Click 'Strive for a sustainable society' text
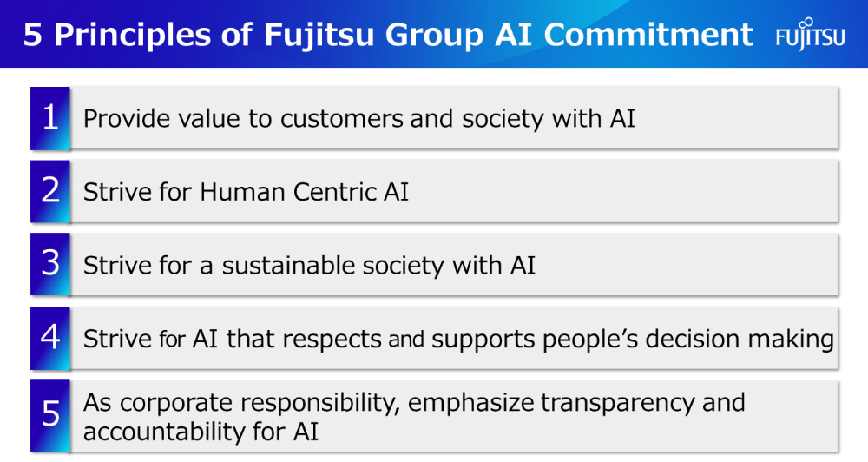Viewport: 868px width, 462px height. [x=264, y=266]
